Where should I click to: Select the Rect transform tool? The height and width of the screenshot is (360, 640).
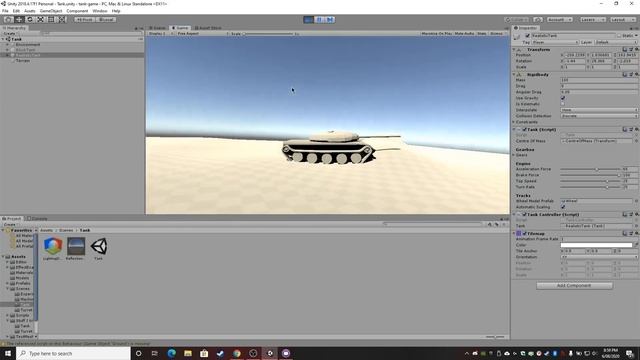pyautogui.click(x=51, y=20)
